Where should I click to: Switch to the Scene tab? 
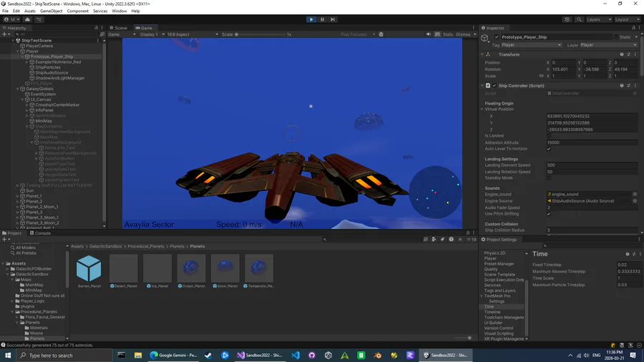click(118, 28)
